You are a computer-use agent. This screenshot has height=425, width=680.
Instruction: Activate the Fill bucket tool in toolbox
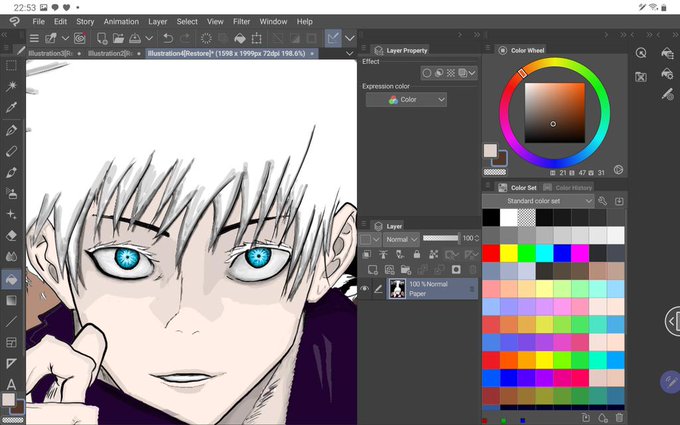[x=11, y=279]
